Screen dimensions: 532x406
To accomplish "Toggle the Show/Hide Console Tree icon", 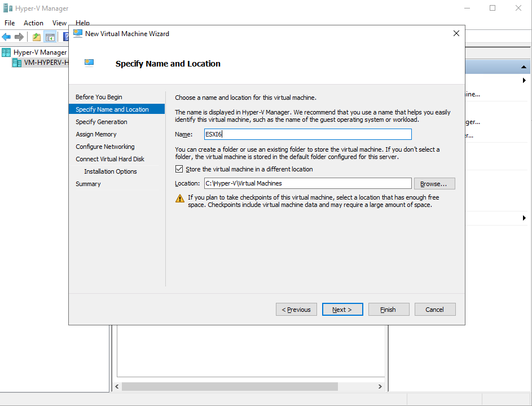I will [x=50, y=37].
